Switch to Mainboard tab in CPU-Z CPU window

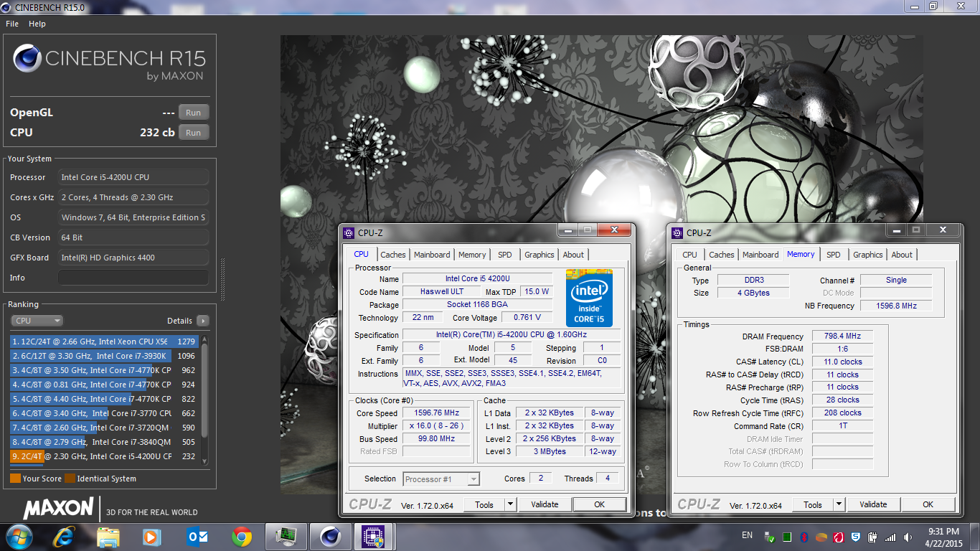click(432, 255)
